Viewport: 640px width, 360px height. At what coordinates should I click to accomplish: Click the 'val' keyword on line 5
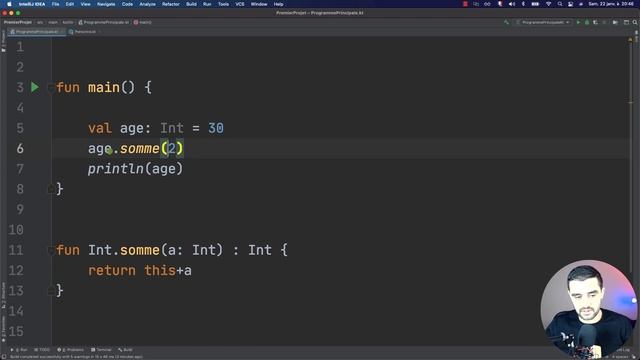point(100,128)
